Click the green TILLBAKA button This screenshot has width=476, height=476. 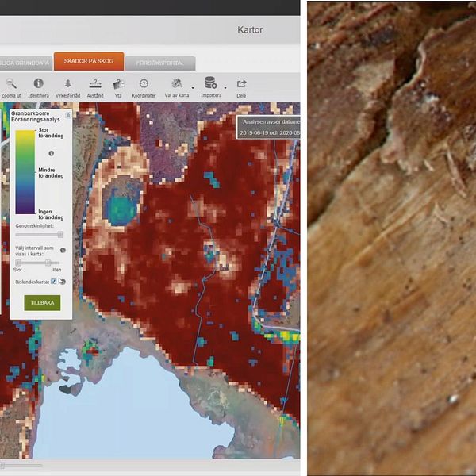42,303
